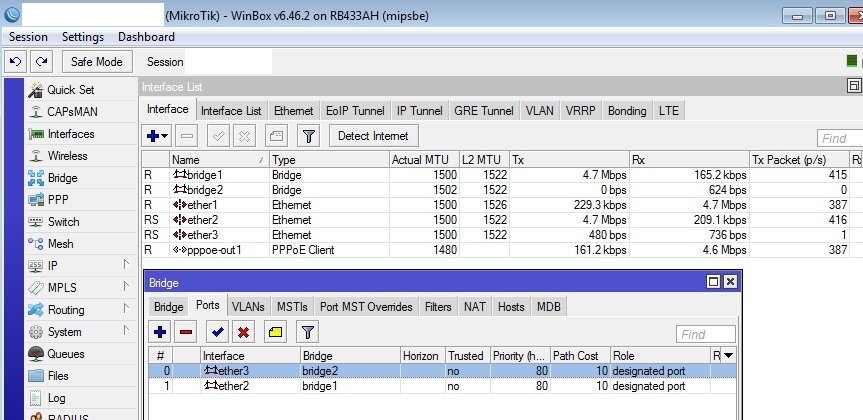Switch to the MSTIs tab
The height and width of the screenshot is (420, 863).
tap(292, 307)
